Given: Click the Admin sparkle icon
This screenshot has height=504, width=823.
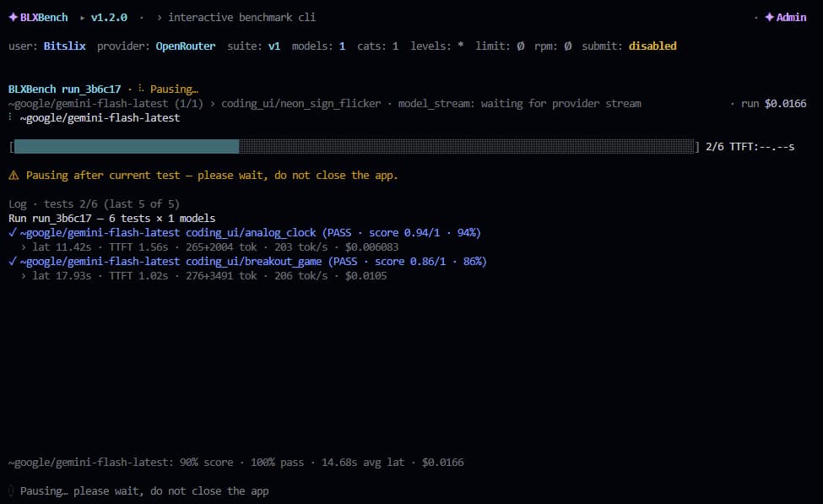Looking at the screenshot, I should tap(770, 18).
